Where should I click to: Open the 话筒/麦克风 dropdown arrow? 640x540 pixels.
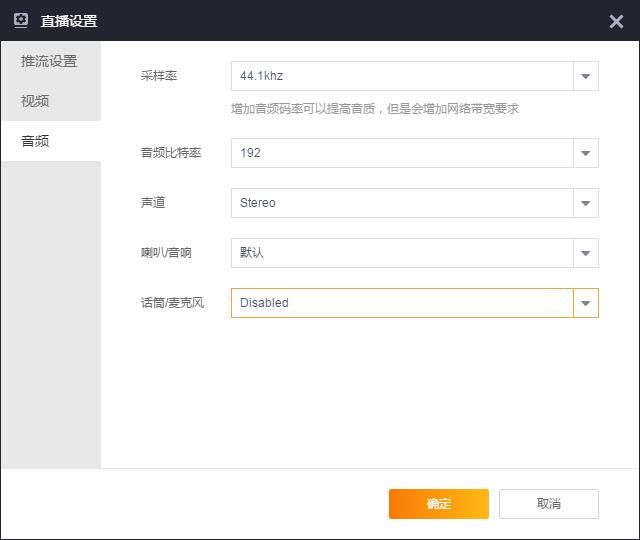click(x=586, y=303)
